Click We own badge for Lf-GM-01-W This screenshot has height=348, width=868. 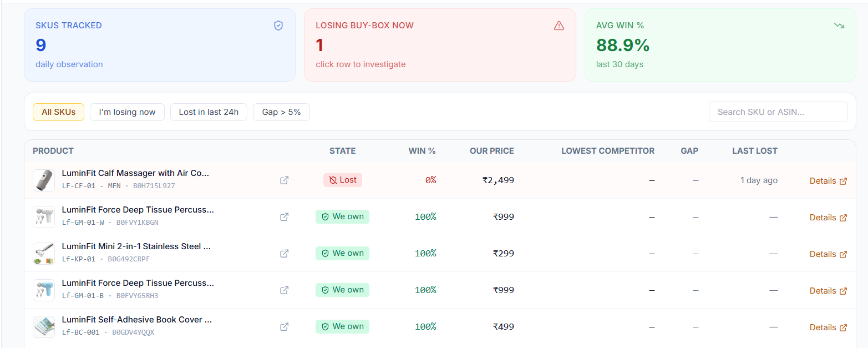pos(342,216)
